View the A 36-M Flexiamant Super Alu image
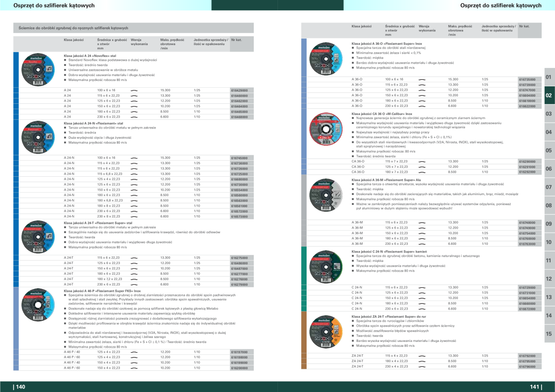 click(x=325, y=195)
